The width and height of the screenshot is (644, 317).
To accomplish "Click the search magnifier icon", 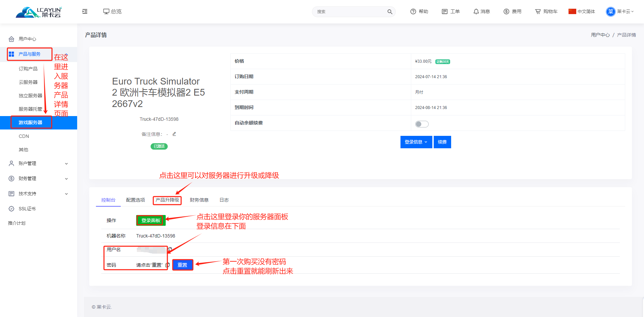I will click(390, 12).
